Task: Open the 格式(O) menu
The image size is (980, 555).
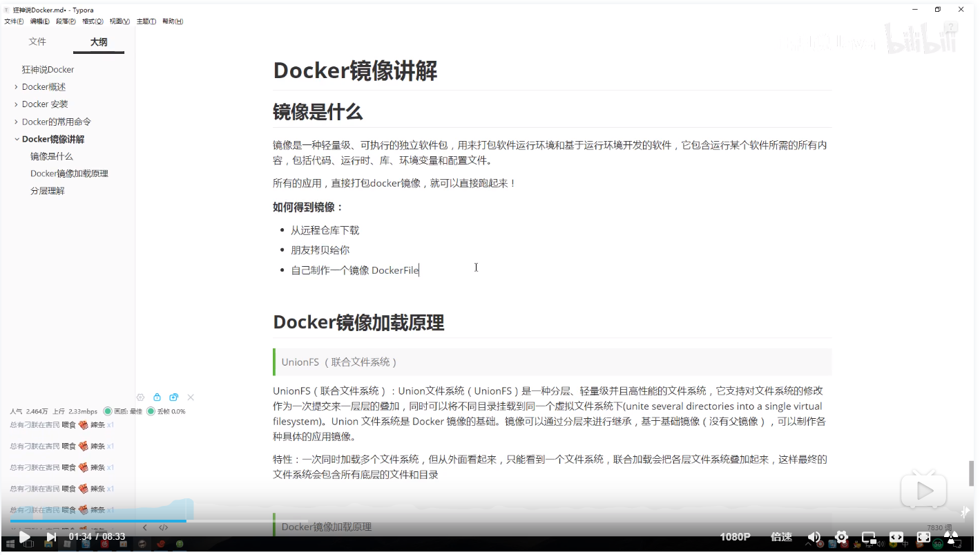Action: click(93, 21)
